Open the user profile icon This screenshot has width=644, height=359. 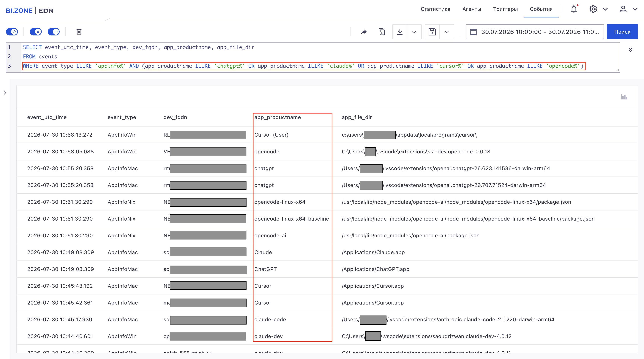click(x=623, y=9)
